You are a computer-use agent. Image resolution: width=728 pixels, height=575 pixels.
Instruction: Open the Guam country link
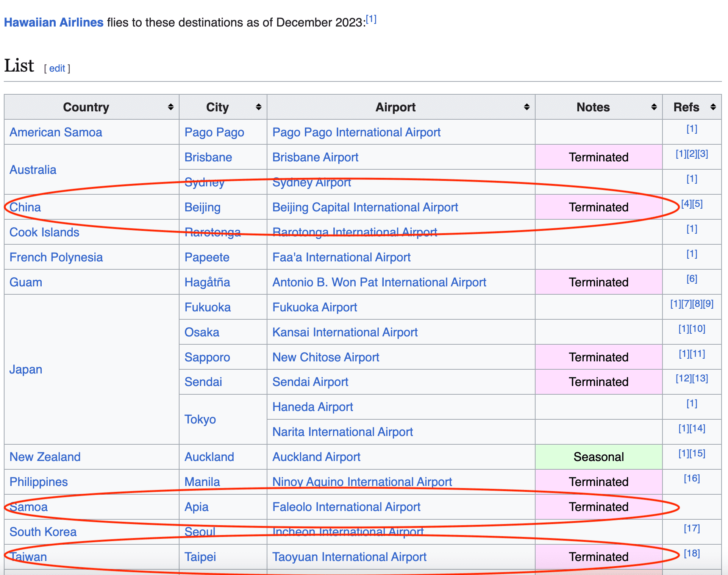26,282
